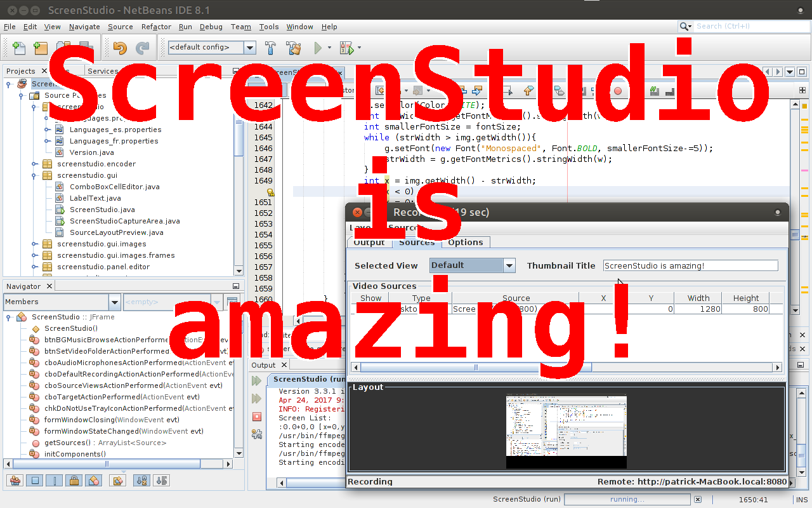Click the Layout preview thumbnail
This screenshot has width=812, height=508.
566,432
